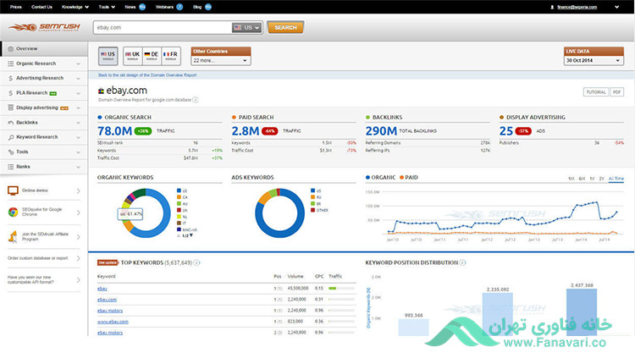This screenshot has width=635, height=364.
Task: Expand the Organic Research sidebar section
Action: (78, 64)
